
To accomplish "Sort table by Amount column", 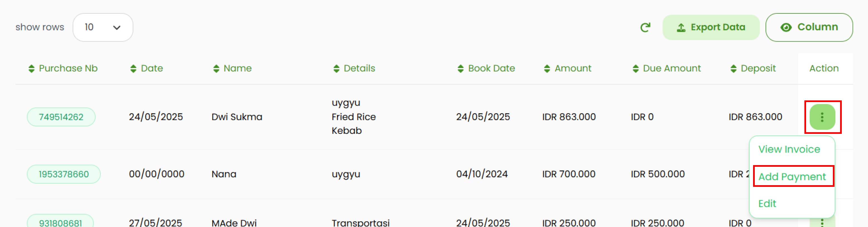I will (x=546, y=69).
